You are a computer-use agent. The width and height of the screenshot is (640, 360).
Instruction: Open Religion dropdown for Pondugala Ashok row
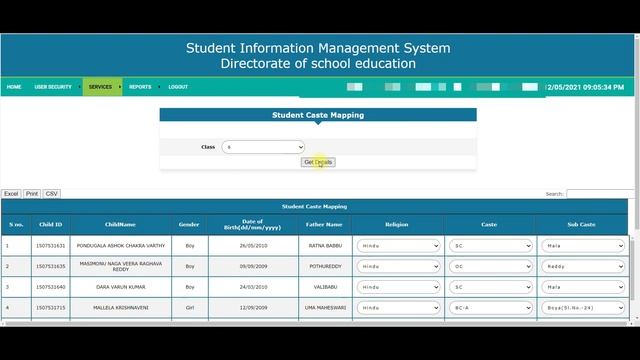398,246
